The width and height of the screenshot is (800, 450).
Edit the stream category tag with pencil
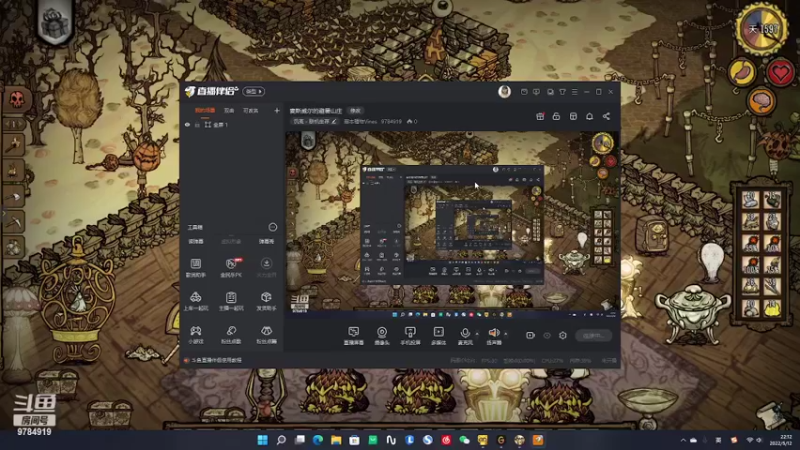[334, 121]
